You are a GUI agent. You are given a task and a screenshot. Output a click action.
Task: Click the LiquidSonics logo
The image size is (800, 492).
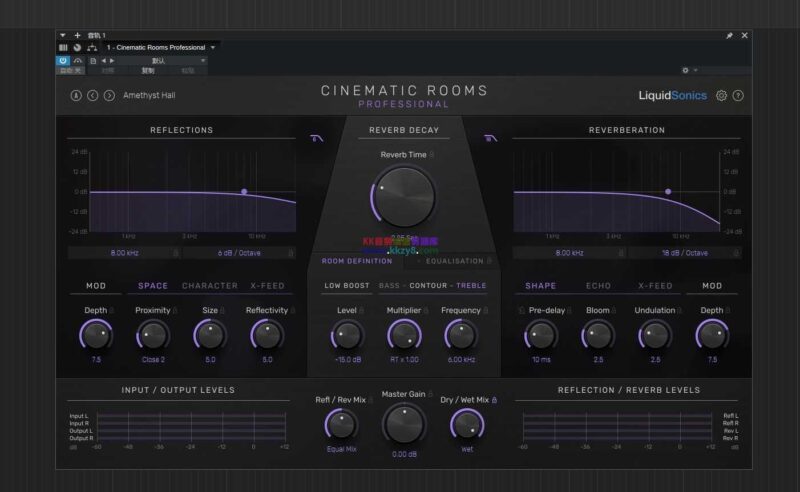click(x=672, y=95)
